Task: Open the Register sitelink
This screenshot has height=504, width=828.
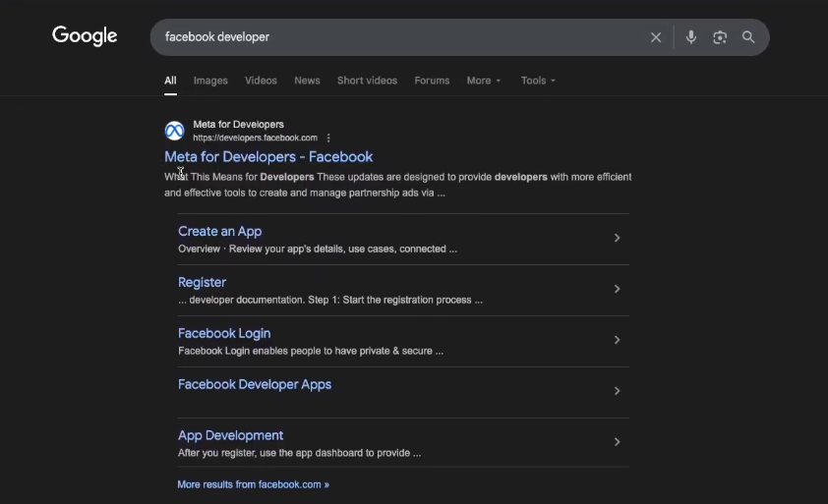Action: 202,283
